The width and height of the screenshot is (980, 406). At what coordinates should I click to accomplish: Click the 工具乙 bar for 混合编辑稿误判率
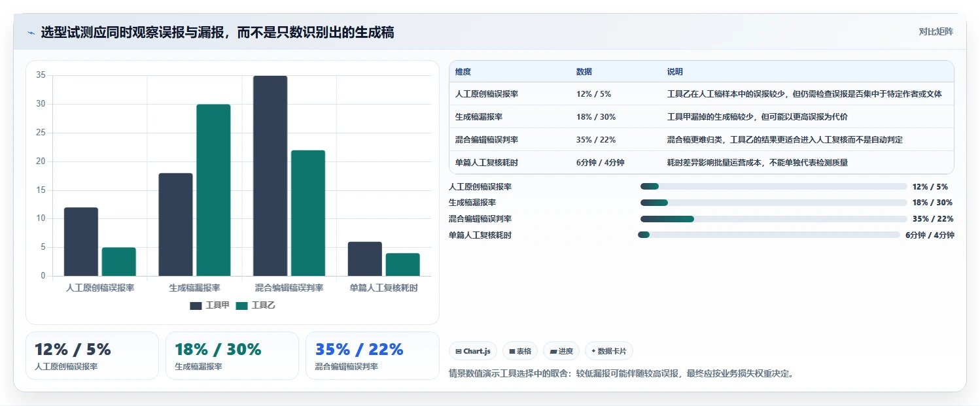tap(308, 213)
